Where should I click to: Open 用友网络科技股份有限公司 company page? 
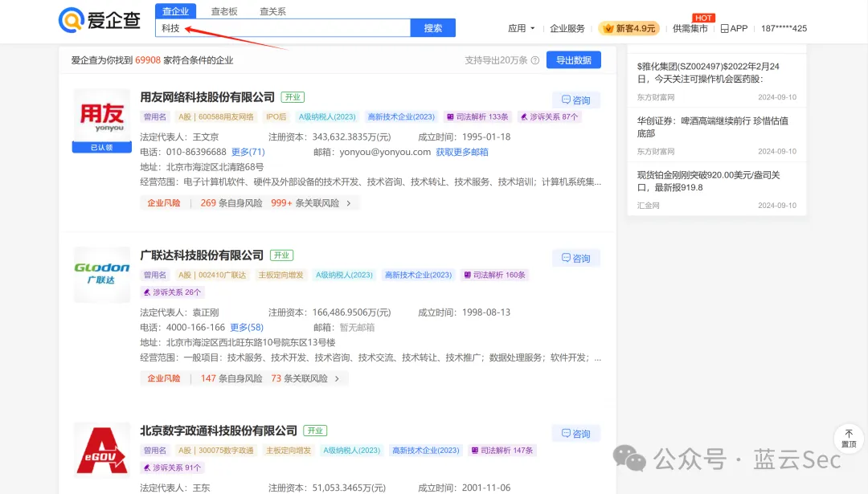pos(207,97)
